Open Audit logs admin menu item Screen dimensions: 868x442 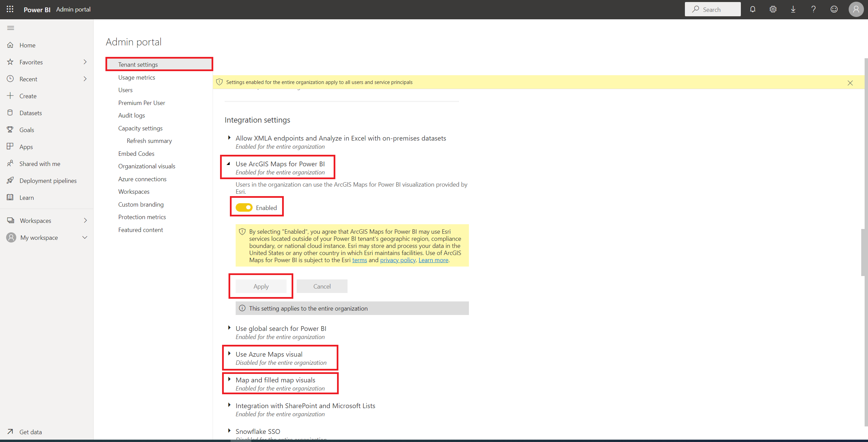click(x=132, y=115)
